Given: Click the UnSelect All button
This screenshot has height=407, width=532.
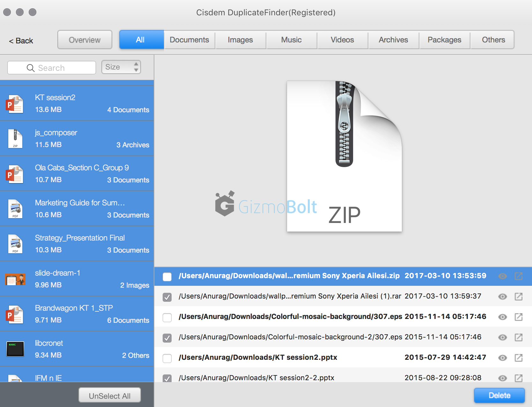Looking at the screenshot, I should (110, 396).
